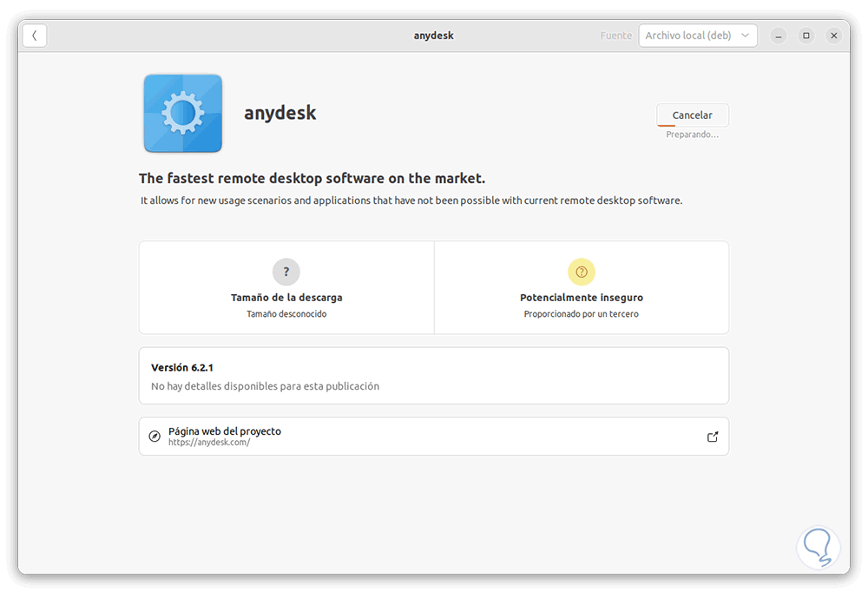868x598 pixels.
Task: Click the compass icon beside Página web
Action: click(x=155, y=437)
